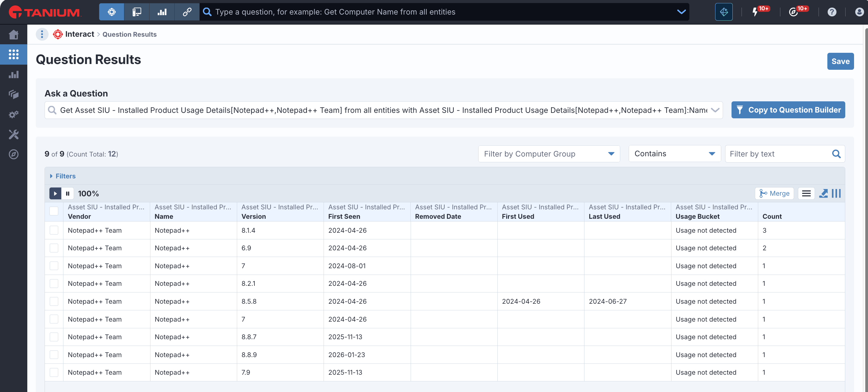Image resolution: width=868 pixels, height=392 pixels.
Task: Expand the question bar history chevron
Action: [x=681, y=12]
